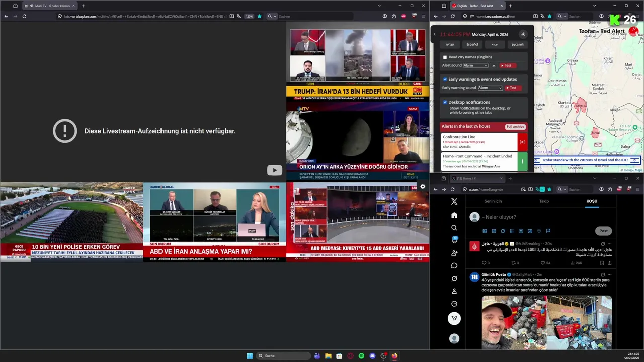Viewport: 644px width, 362px height.
Task: Add a poll to the new post
Action: click(512, 231)
